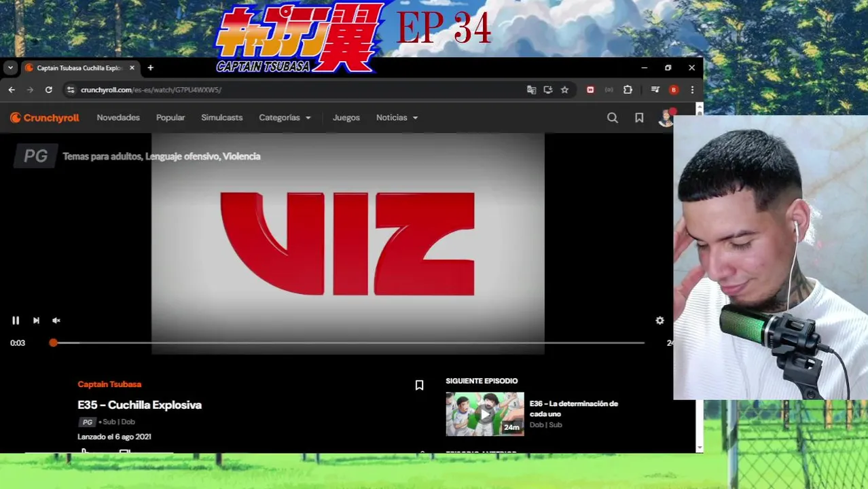Click the Lanzado el 6 ago 2021 text
This screenshot has height=489, width=868.
point(114,437)
